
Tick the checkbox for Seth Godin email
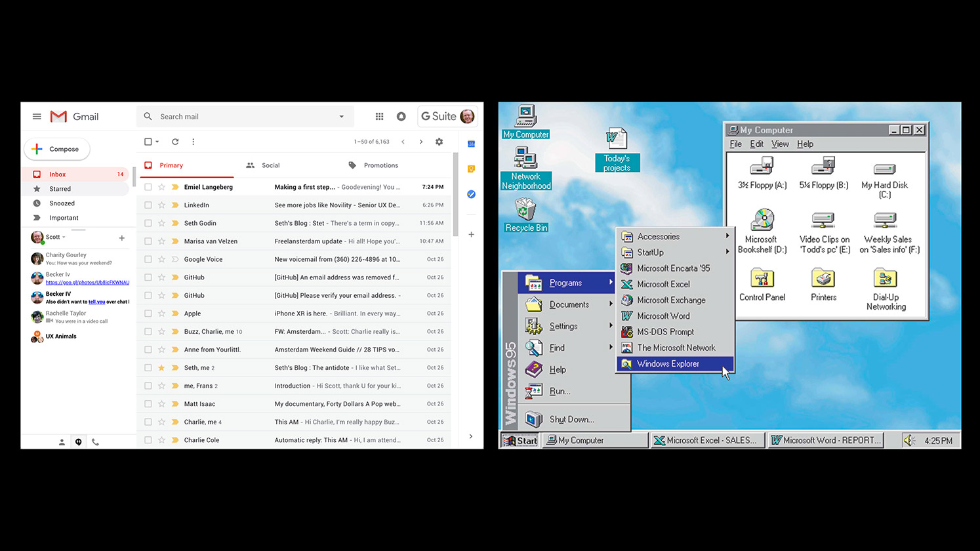[148, 223]
